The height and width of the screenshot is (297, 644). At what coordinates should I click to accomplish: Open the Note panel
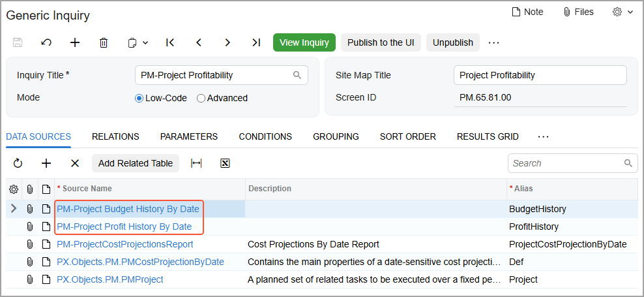527,12
